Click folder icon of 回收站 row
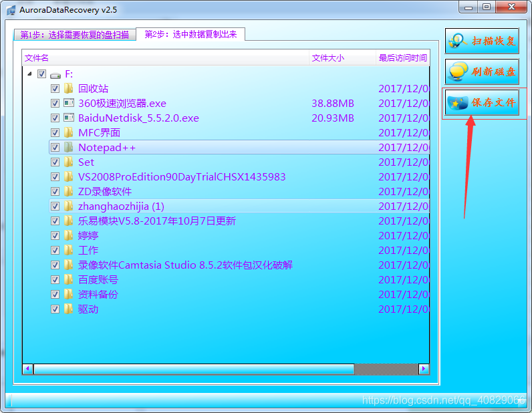 coord(68,89)
